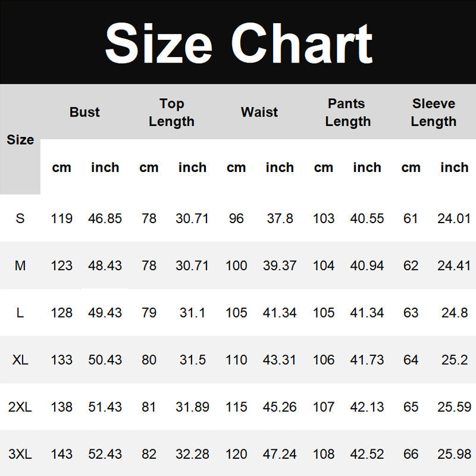Select the 2XL size row label
The height and width of the screenshot is (476, 476).
click(20, 407)
